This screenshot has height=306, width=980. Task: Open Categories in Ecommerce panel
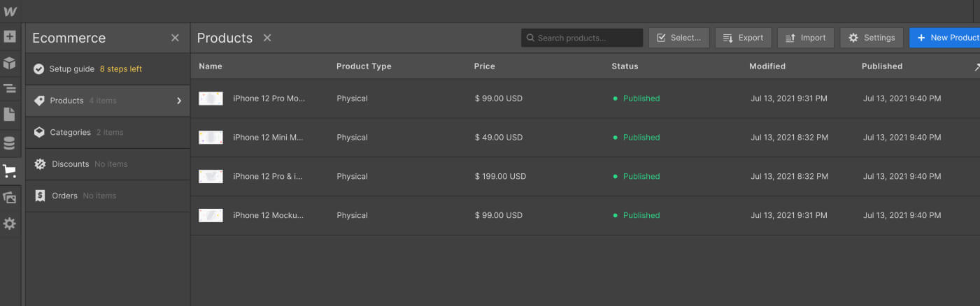coord(70,132)
